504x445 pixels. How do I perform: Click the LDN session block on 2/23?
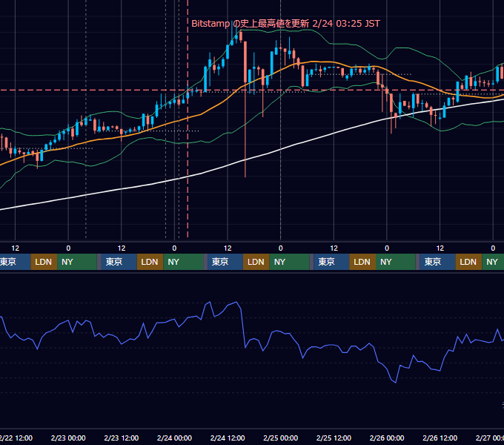[150, 262]
